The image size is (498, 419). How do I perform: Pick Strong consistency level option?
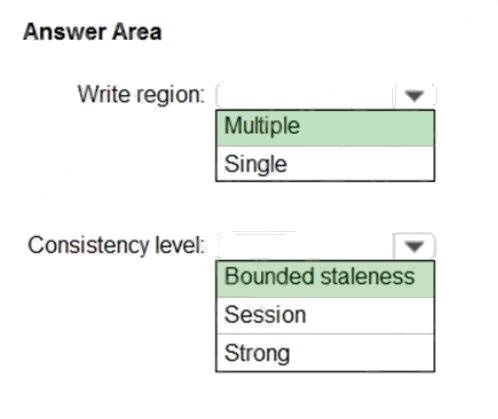click(x=325, y=352)
